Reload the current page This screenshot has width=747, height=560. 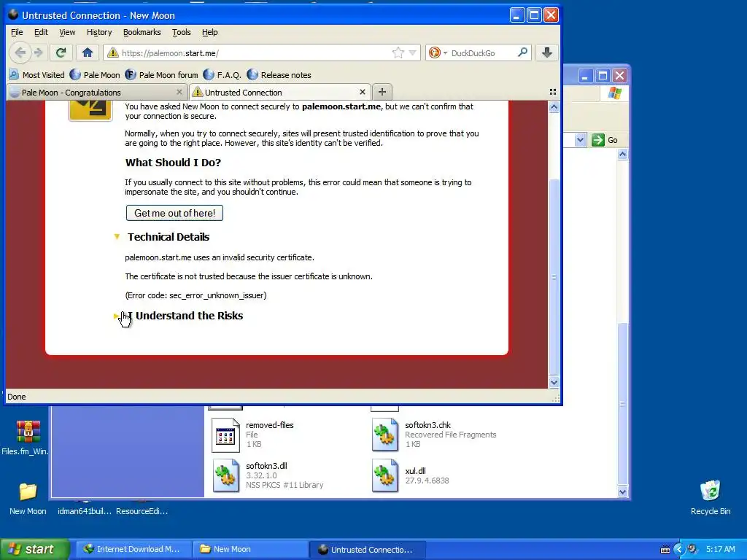(x=61, y=52)
